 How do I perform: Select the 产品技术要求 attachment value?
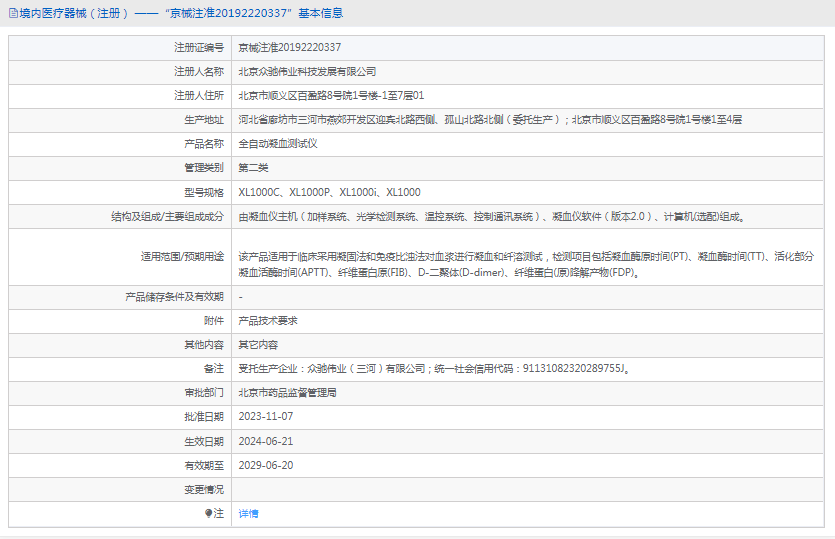pos(268,321)
